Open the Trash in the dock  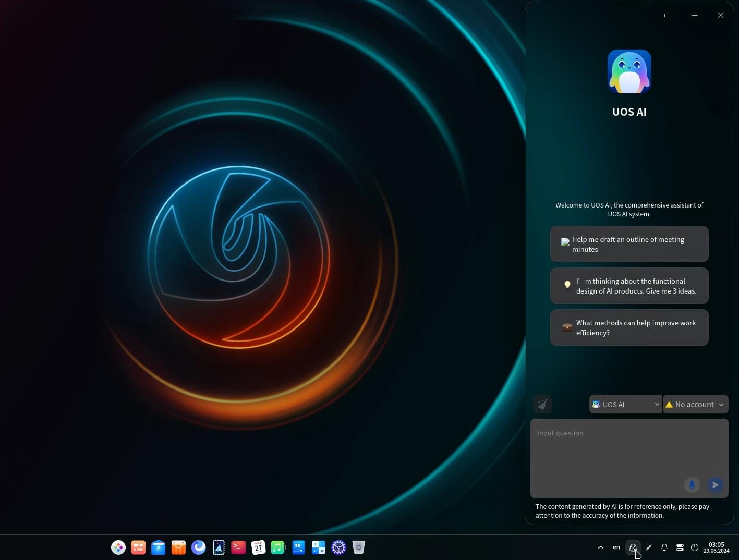click(358, 547)
